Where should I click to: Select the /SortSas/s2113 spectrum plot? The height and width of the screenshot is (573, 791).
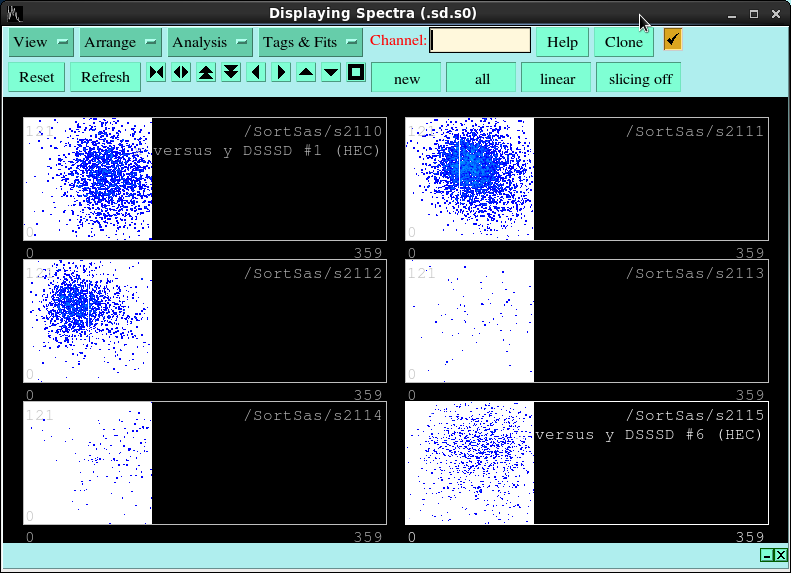[587, 321]
